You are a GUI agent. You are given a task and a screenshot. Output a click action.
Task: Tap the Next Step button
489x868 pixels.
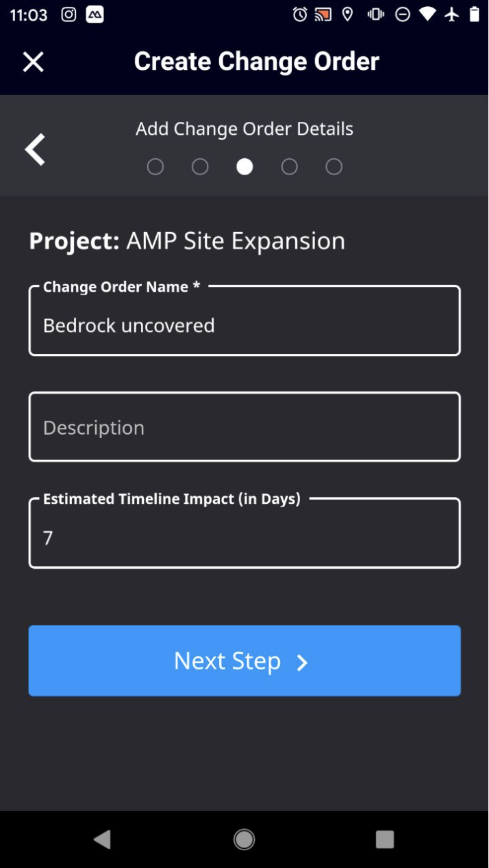tap(244, 661)
